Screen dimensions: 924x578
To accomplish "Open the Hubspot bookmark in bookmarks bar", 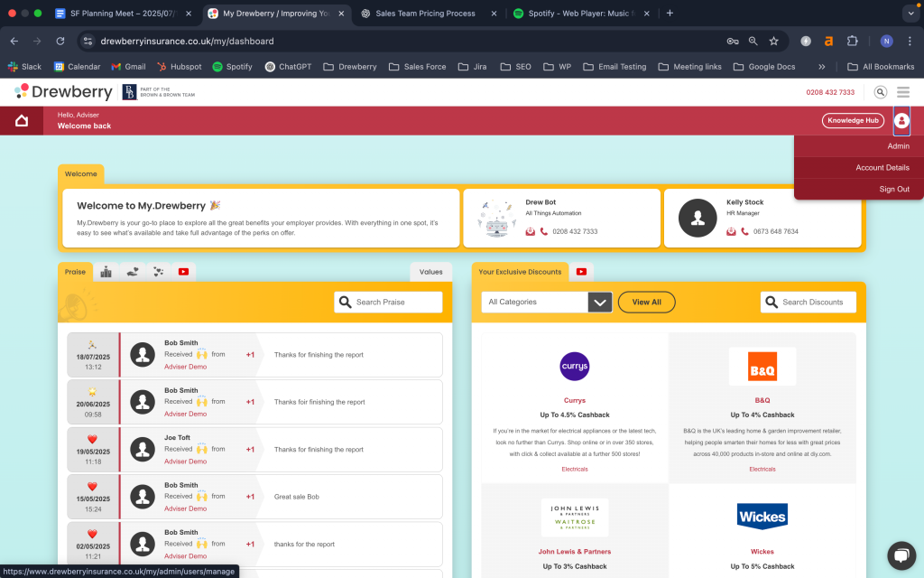I will (180, 67).
